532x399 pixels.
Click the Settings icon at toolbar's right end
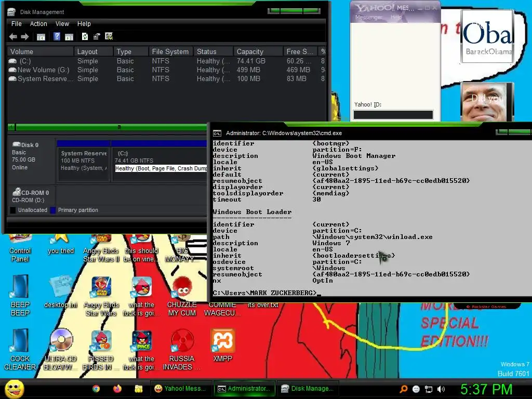coord(109,36)
